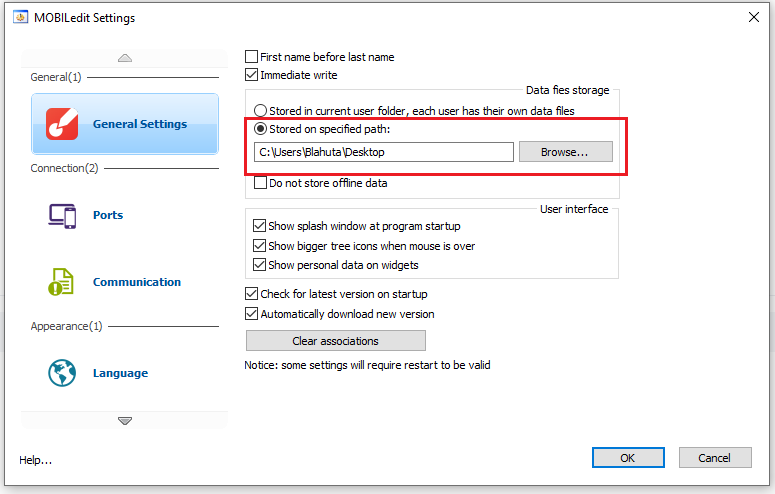Enable First name before last name
The width and height of the screenshot is (775, 494).
click(x=252, y=57)
